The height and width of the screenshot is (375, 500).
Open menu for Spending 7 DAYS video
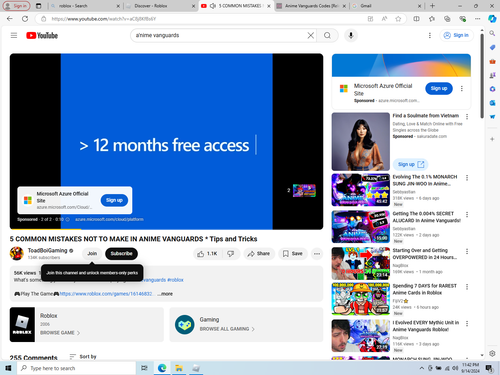coord(467,287)
